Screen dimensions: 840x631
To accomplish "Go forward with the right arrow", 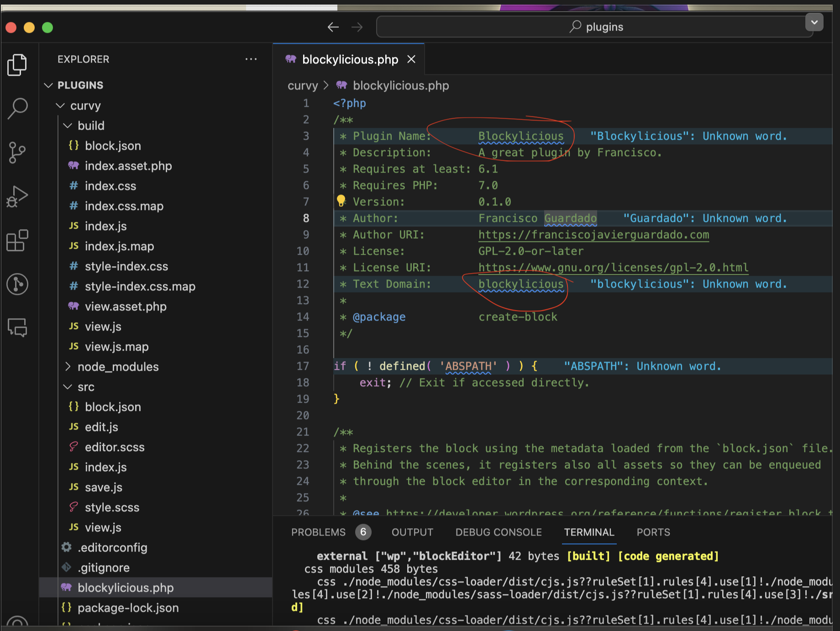I will 357,27.
